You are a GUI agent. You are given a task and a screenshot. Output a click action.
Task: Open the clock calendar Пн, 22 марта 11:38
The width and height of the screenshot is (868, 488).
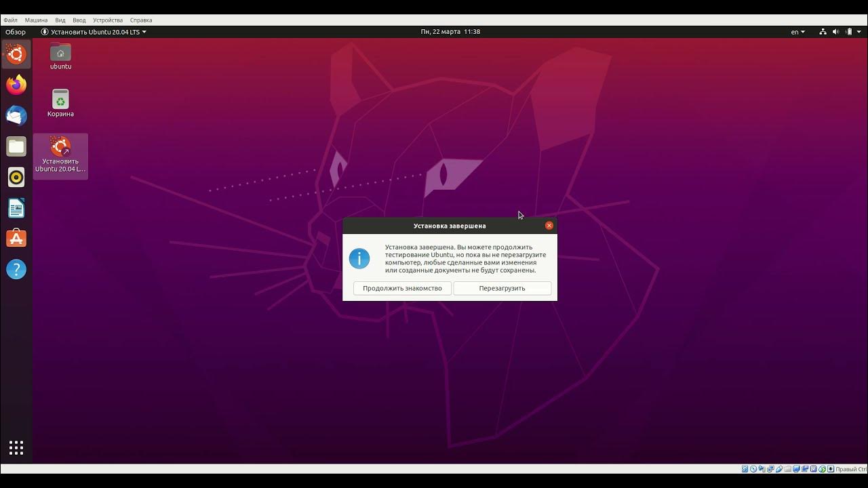pos(450,32)
